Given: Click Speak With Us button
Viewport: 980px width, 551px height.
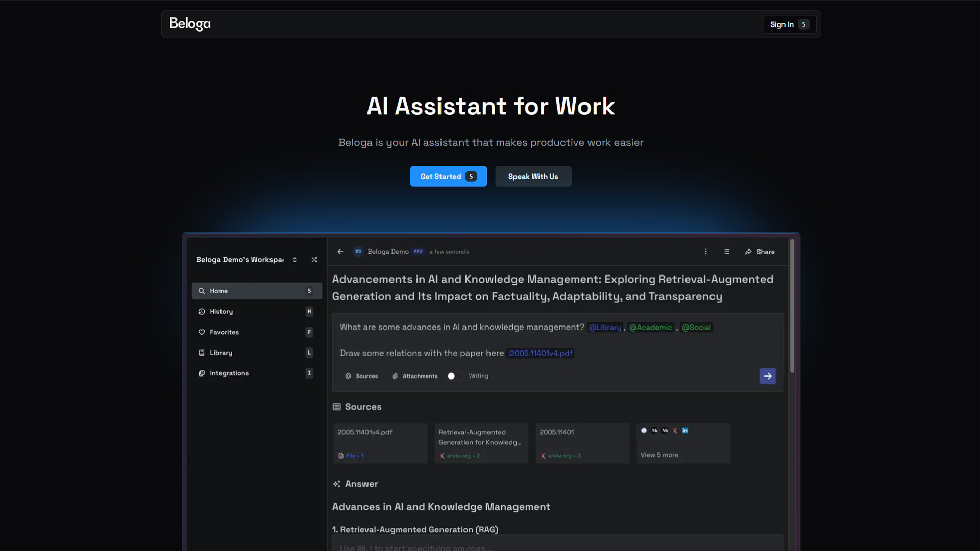Looking at the screenshot, I should tap(533, 177).
